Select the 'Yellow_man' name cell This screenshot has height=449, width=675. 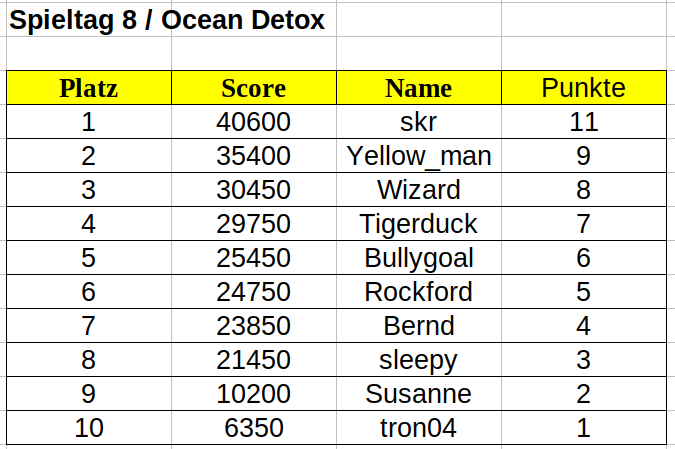point(418,156)
